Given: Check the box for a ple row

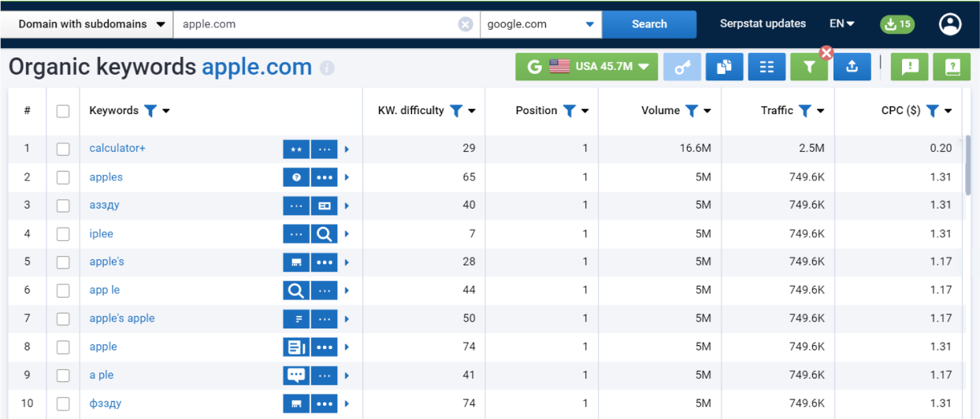Looking at the screenshot, I should click(63, 376).
